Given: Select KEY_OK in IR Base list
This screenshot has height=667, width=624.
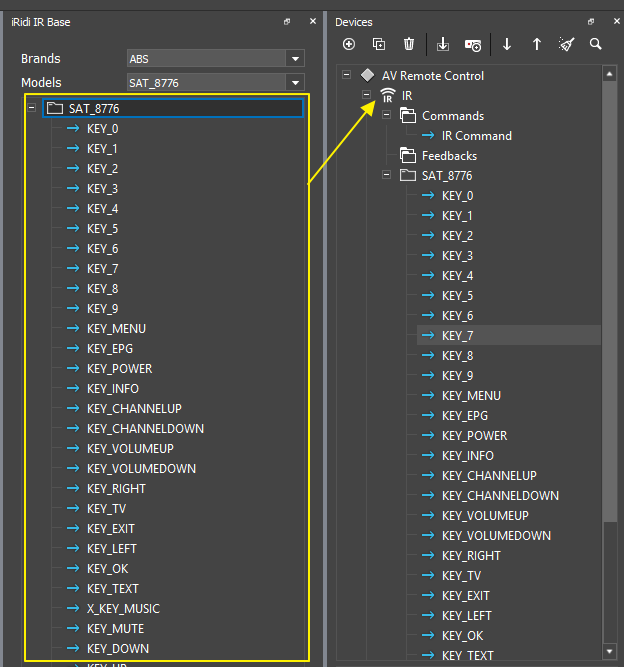Looking at the screenshot, I should (x=107, y=568).
